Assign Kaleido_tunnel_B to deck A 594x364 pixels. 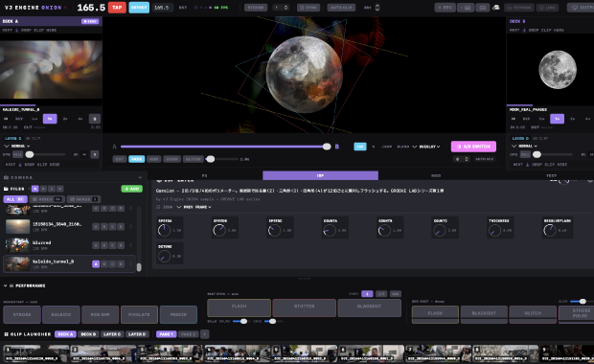[x=96, y=264]
